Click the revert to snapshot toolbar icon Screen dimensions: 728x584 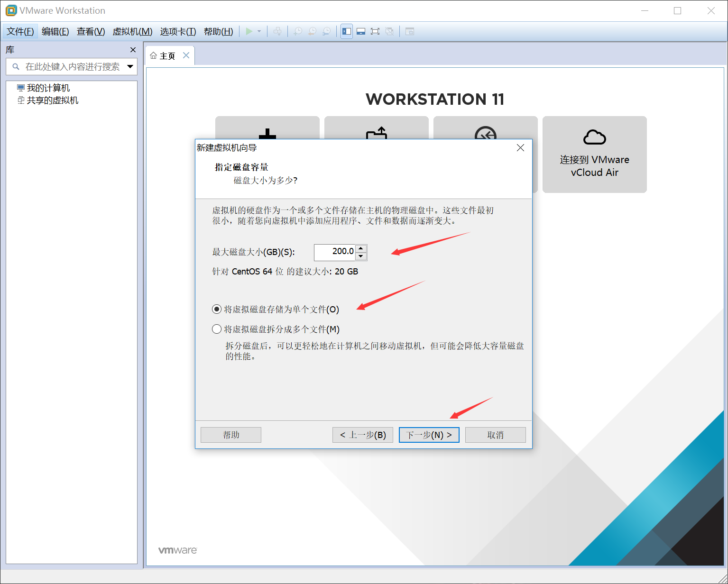coord(312,31)
